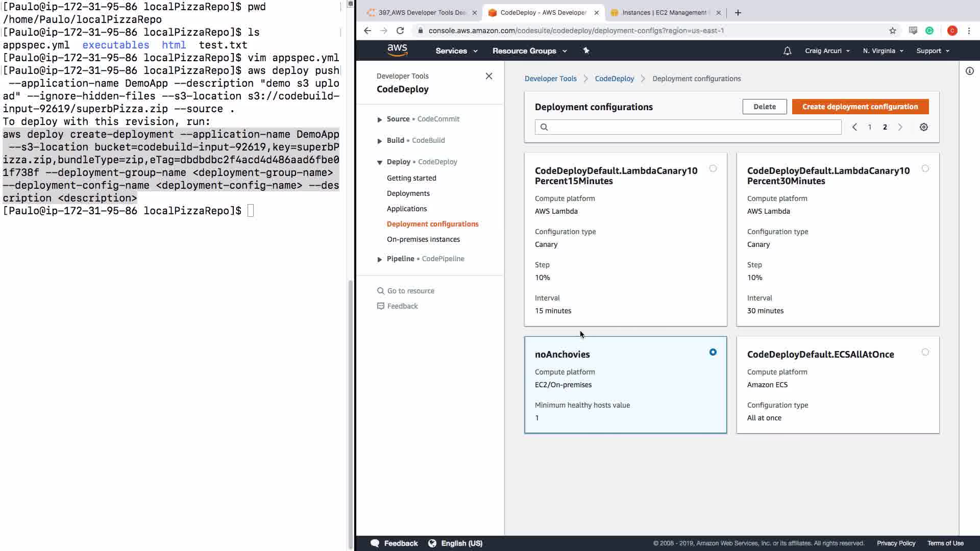
Task: Select the LambdaCanary10Percent15Minutes radio button
Action: click(713, 168)
